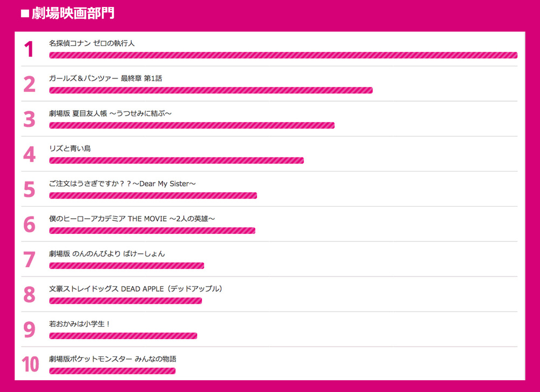
Task: Select the 若おかみは小学生！ title
Action: [79, 324]
